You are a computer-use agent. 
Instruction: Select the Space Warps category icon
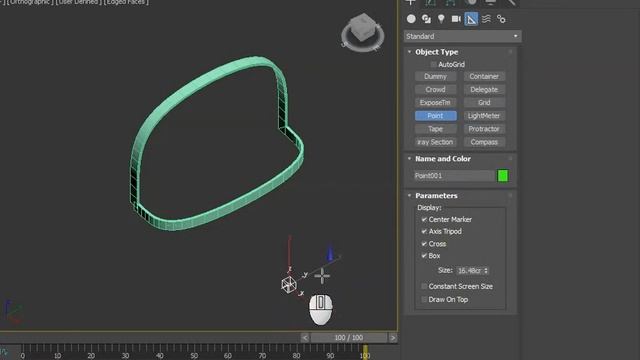pos(486,19)
